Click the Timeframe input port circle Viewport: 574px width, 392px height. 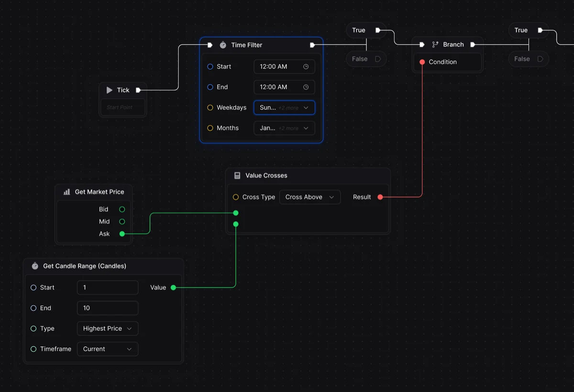coord(33,349)
